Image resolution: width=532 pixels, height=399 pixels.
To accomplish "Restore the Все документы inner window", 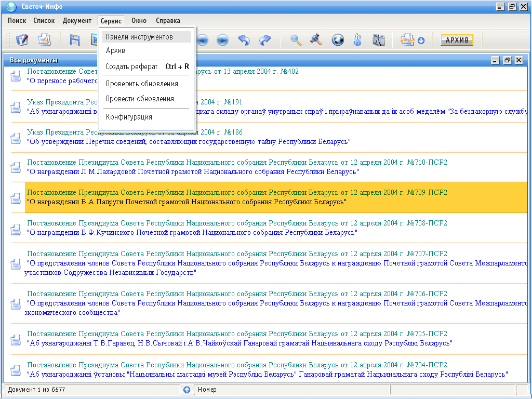I will (x=507, y=60).
